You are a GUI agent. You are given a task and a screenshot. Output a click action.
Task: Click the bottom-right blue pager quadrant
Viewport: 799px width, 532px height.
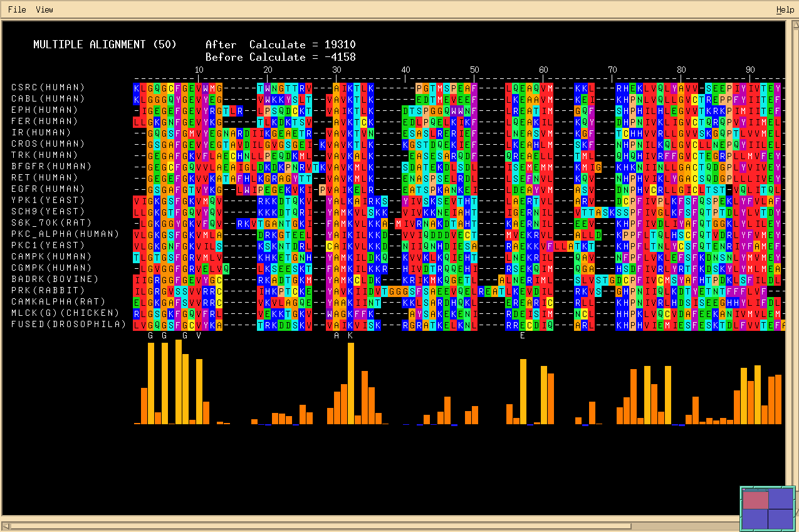pos(781,518)
